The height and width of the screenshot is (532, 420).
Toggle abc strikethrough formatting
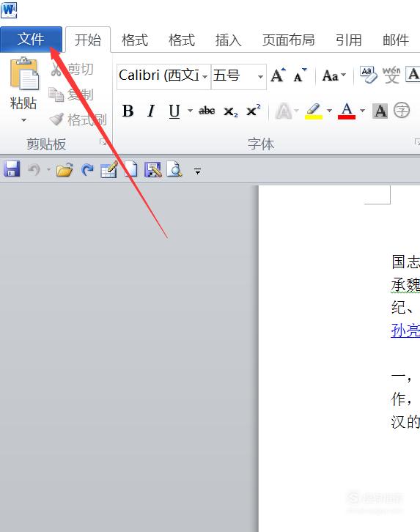coord(207,111)
